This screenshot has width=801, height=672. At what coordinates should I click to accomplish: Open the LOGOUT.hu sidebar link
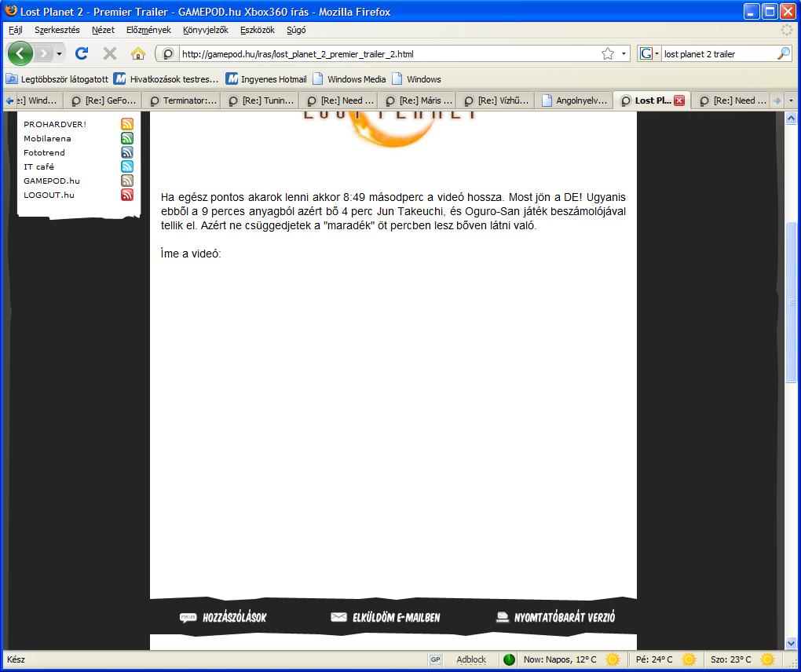tap(49, 195)
